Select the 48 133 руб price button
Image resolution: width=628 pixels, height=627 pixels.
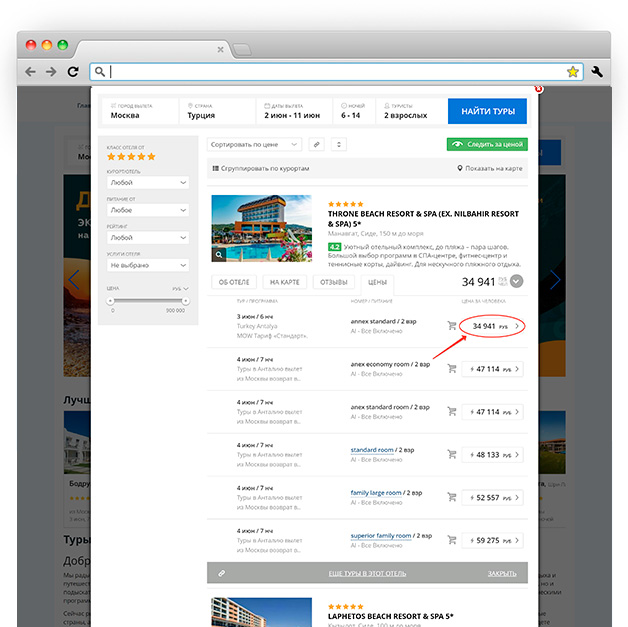pos(492,455)
